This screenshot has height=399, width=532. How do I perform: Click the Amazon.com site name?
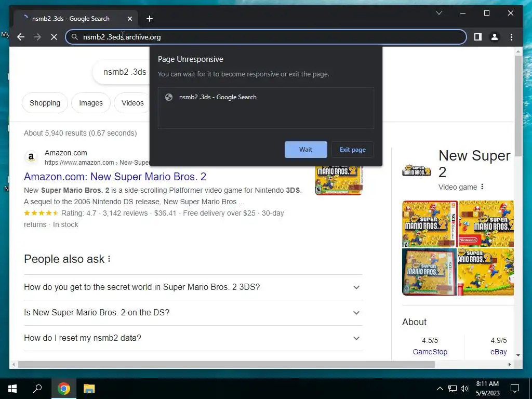point(66,153)
